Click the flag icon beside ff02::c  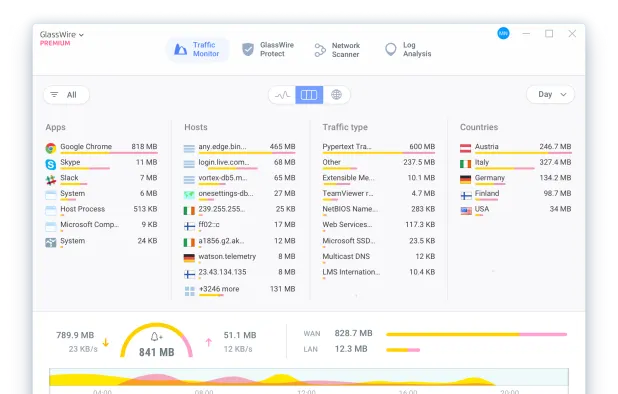pos(189,226)
